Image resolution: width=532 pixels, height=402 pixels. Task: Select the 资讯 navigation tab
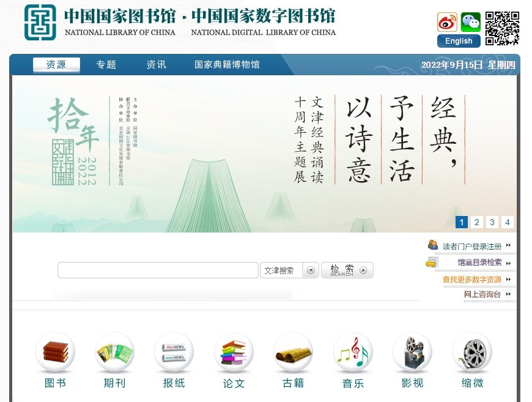coord(157,64)
